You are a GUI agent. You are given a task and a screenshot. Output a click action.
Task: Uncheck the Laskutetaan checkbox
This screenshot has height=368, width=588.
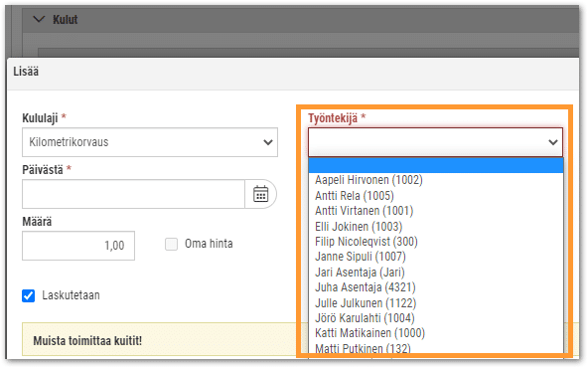coord(29,295)
